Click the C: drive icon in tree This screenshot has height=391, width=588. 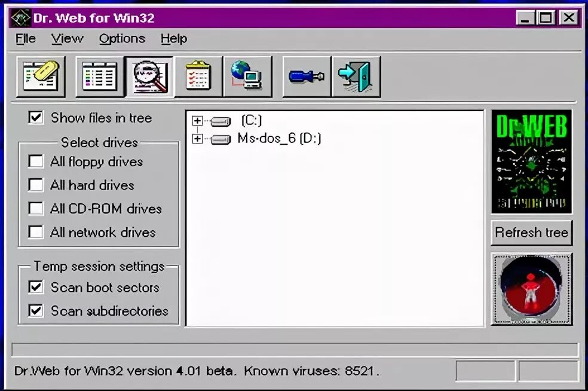click(x=220, y=121)
